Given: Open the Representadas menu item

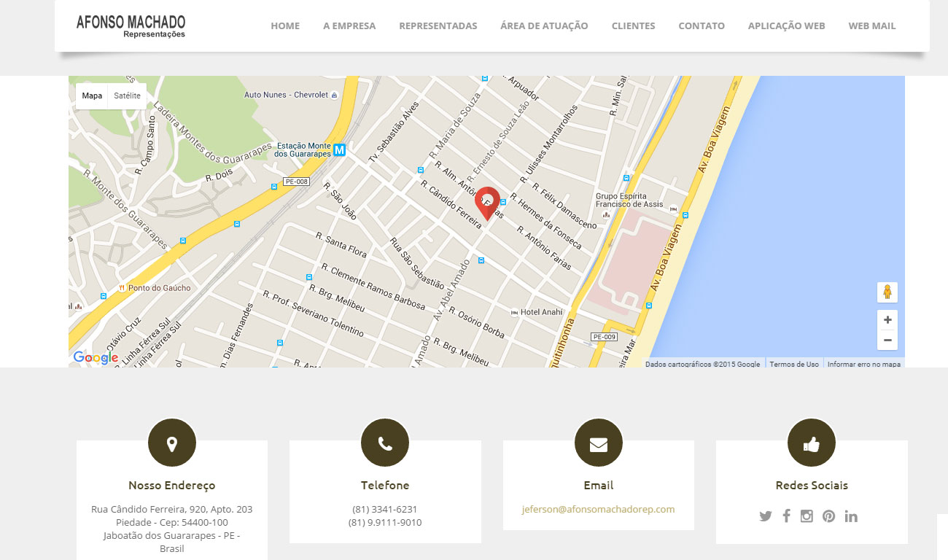Looking at the screenshot, I should tap(438, 26).
